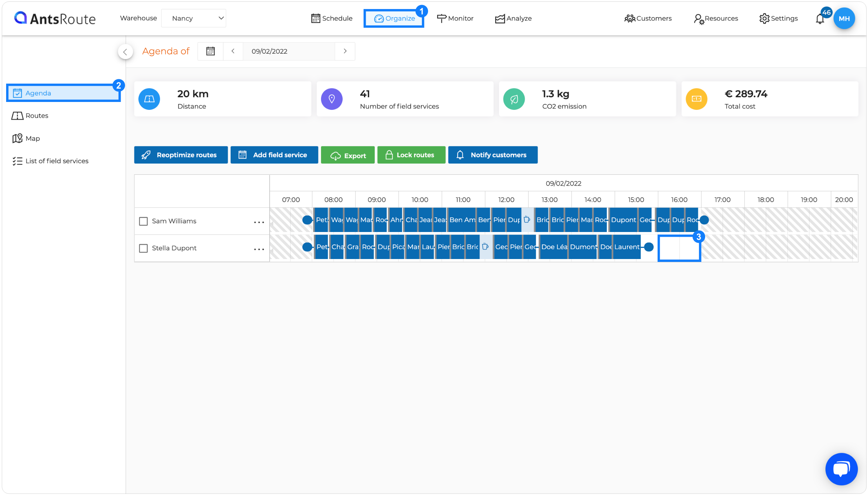Click Notify customers button
This screenshot has height=495, width=868.
[x=493, y=155]
